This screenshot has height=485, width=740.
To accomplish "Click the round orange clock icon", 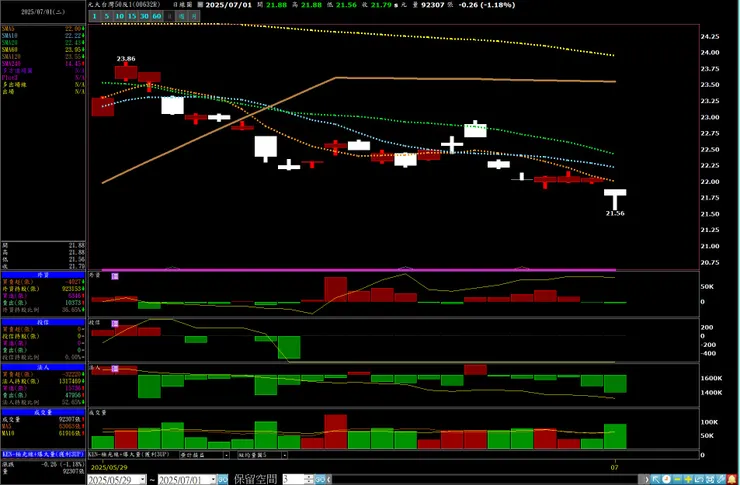I will point(666,479).
